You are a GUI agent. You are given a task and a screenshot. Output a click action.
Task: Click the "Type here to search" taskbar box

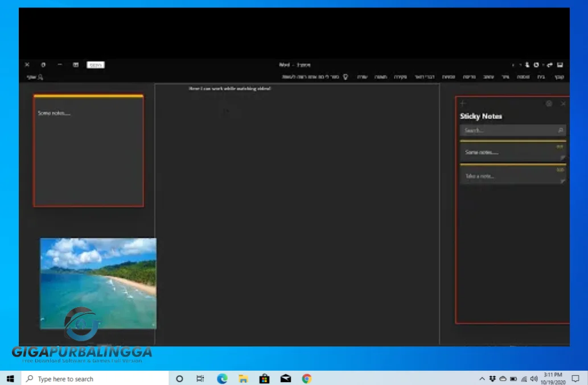(95, 379)
